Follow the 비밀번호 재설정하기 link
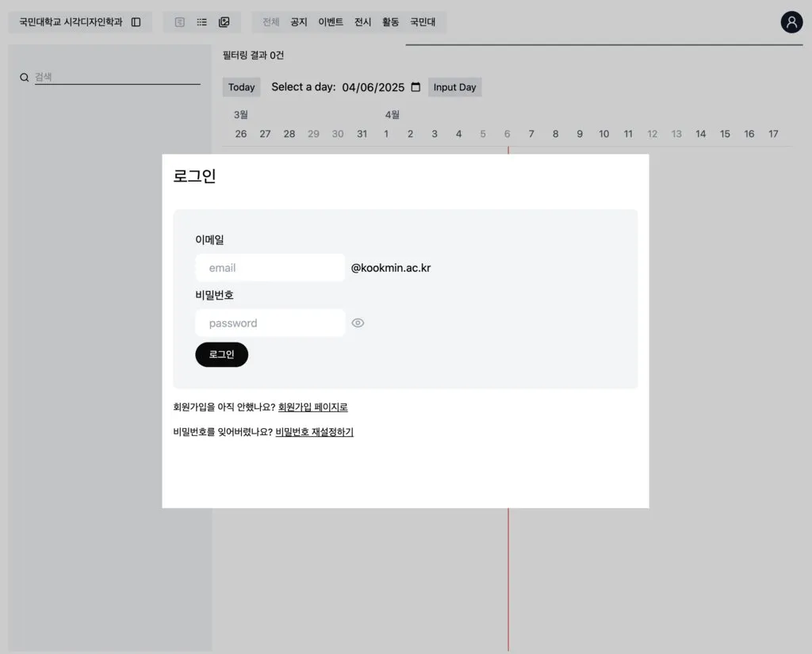The height and width of the screenshot is (654, 812). pyautogui.click(x=314, y=432)
